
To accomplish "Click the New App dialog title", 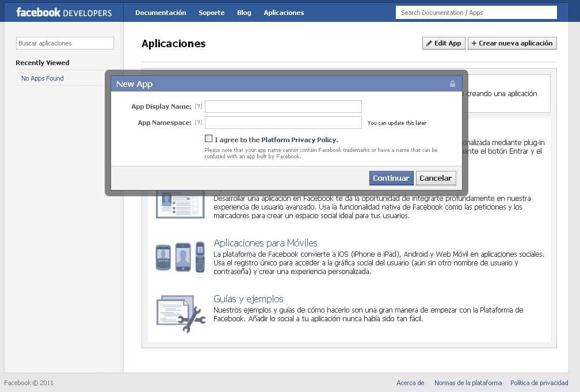I will pyautogui.click(x=134, y=84).
